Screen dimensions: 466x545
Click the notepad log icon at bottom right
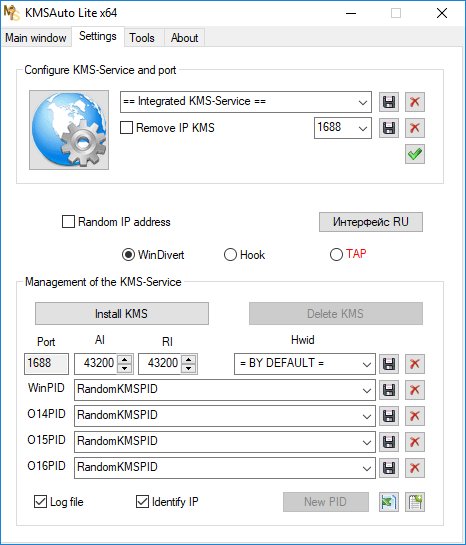pyautogui.click(x=415, y=502)
